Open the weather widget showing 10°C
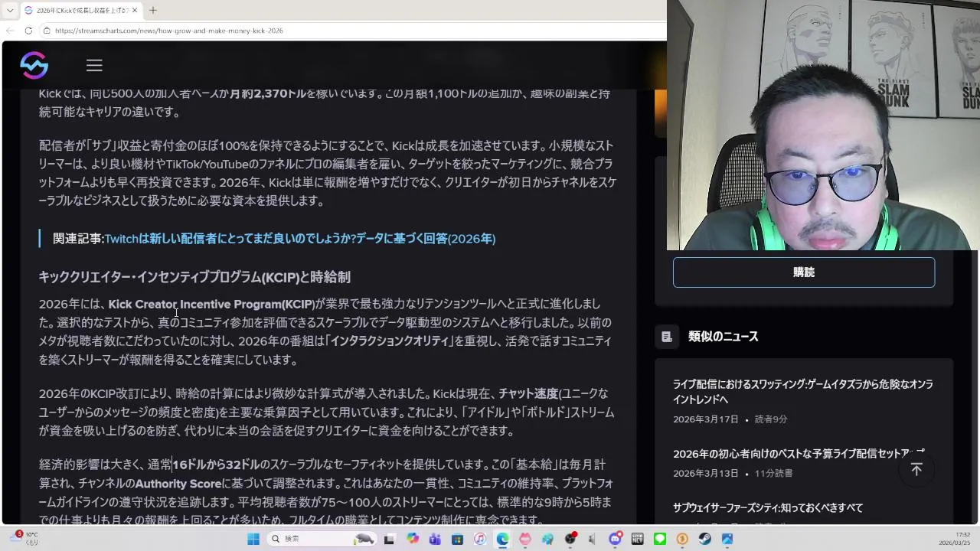 pyautogui.click(x=24, y=538)
